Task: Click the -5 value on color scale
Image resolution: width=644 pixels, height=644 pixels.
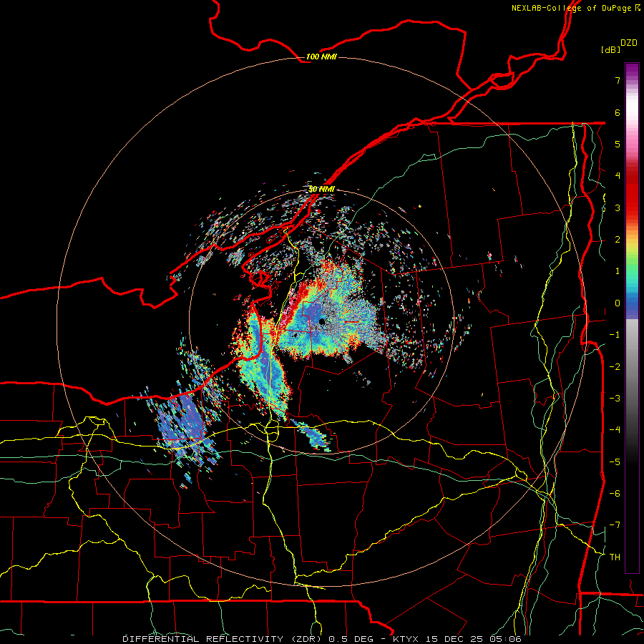Action: (x=615, y=462)
